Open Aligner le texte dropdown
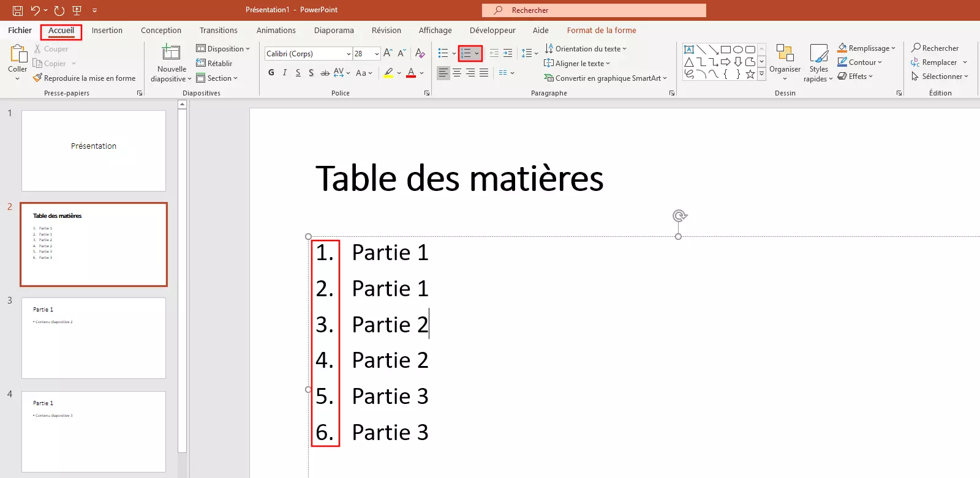 pyautogui.click(x=577, y=64)
